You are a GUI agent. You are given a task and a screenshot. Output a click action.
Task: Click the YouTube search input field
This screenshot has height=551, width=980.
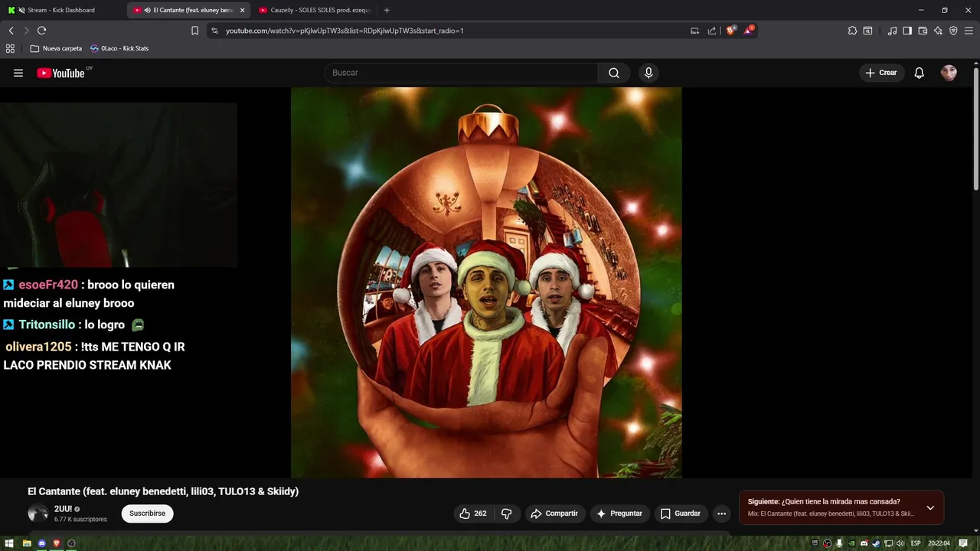tap(461, 73)
